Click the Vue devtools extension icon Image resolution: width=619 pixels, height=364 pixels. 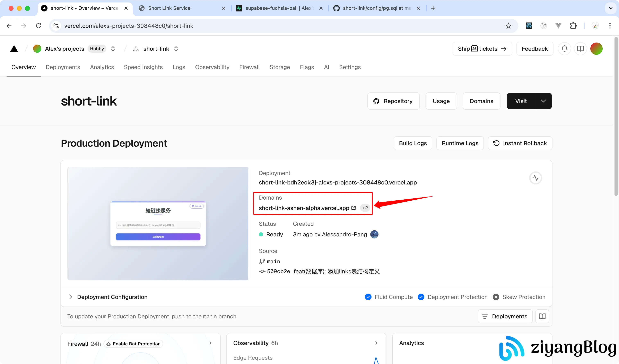[x=558, y=26]
